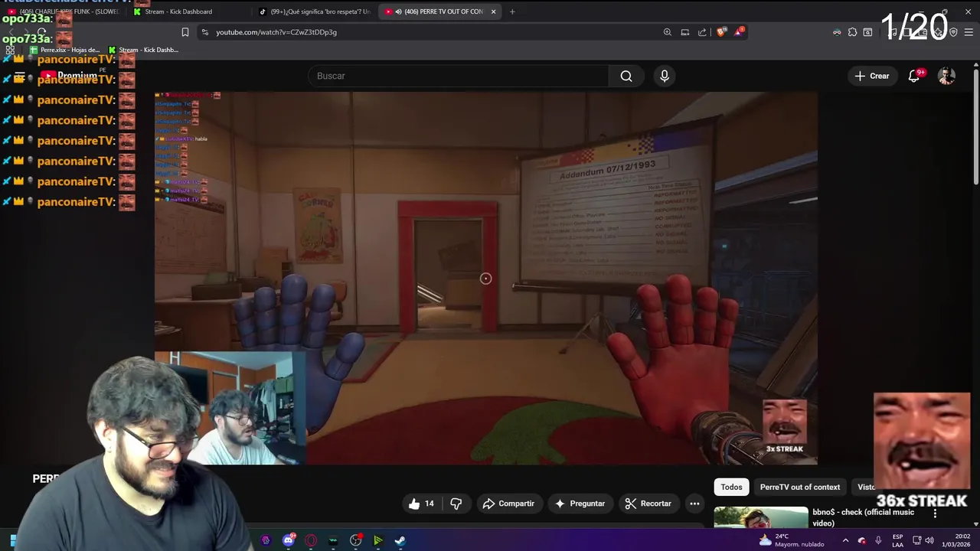Open the bbno$ - check video title
This screenshot has width=980, height=551.
(x=864, y=517)
